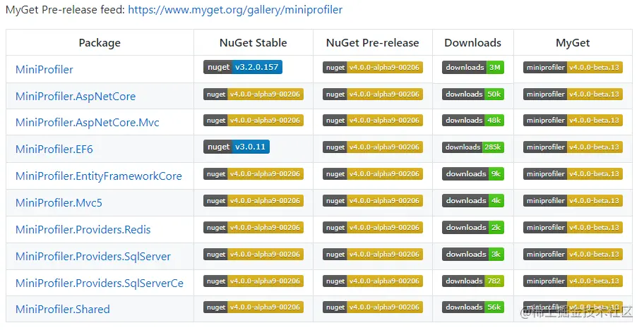This screenshot has width=644, height=330.
Task: Click the nuget v3.0.11 stable badge
Action: pyautogui.click(x=237, y=147)
